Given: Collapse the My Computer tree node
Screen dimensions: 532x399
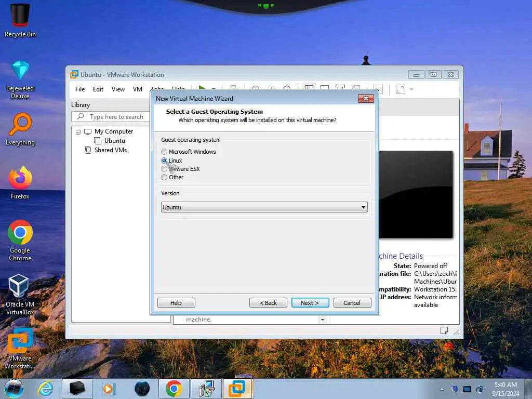Looking at the screenshot, I should click(x=78, y=131).
